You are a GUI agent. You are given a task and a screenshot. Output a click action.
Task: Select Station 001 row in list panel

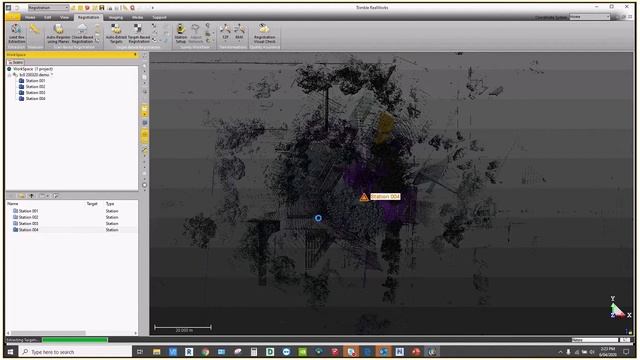click(x=71, y=211)
